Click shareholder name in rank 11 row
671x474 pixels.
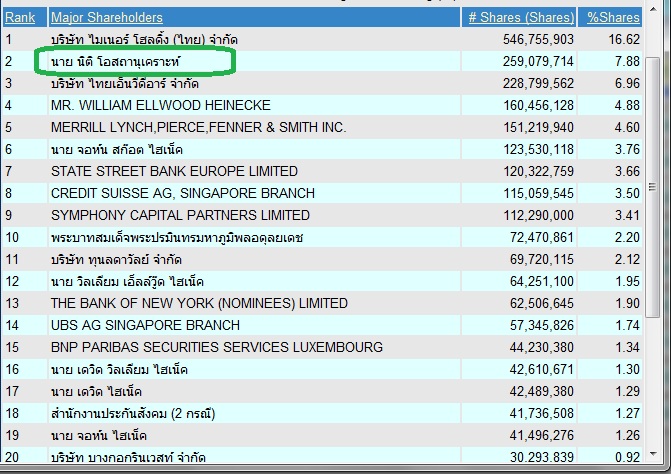point(116,259)
